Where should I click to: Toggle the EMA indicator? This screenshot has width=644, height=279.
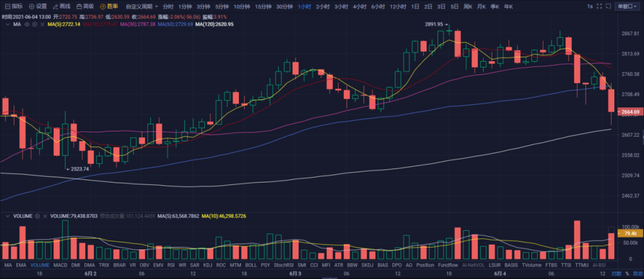pos(21,265)
